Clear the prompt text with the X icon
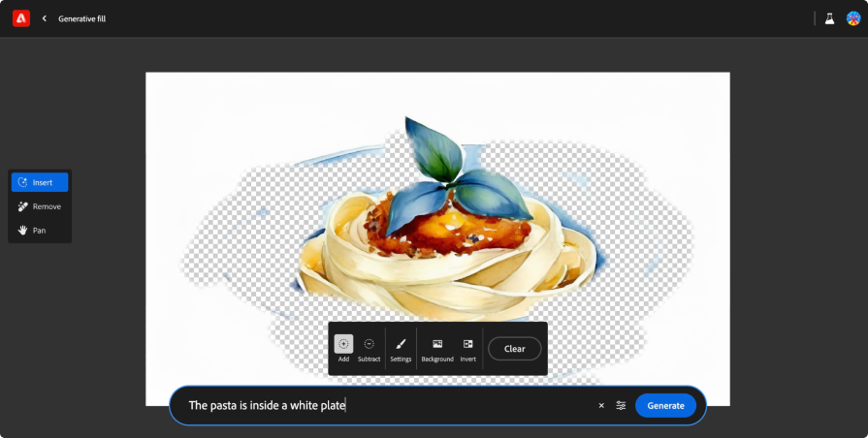This screenshot has width=868, height=438. pyautogui.click(x=601, y=405)
